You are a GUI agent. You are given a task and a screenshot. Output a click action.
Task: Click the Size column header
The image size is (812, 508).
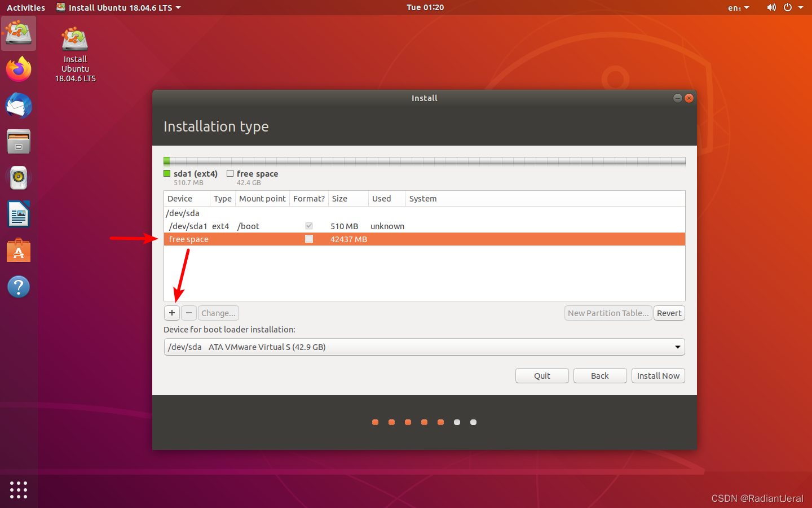click(x=348, y=199)
